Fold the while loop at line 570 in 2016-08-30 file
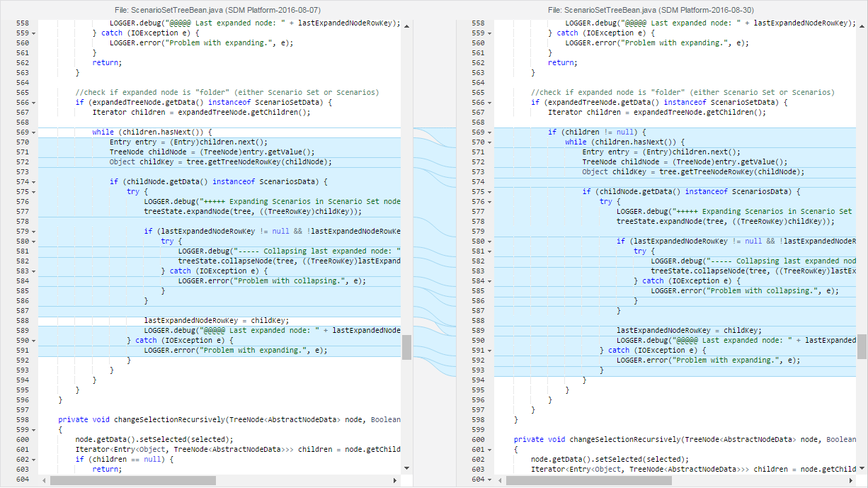 [490, 142]
